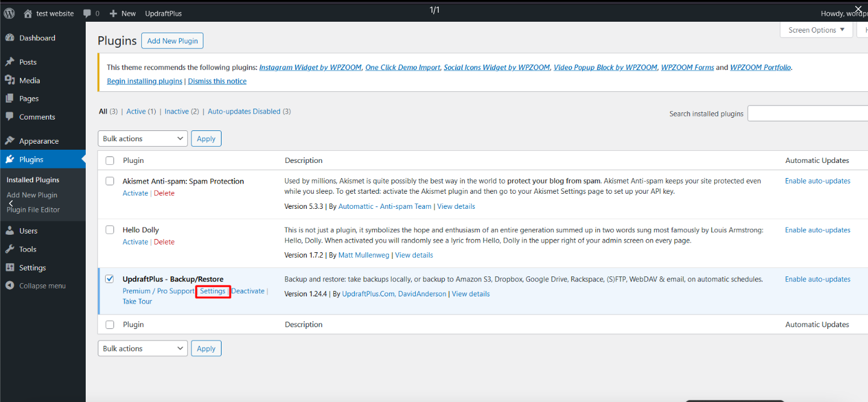Open the Add New Plugin submenu item
868x402 pixels.
[x=32, y=195]
